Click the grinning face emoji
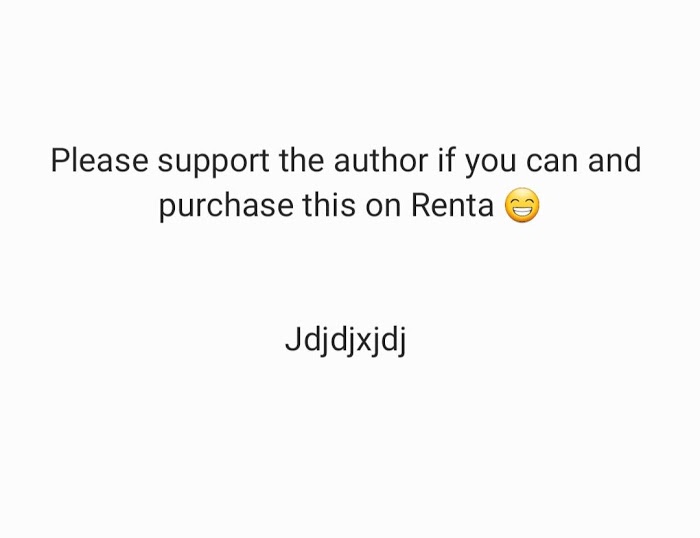 click(x=522, y=205)
